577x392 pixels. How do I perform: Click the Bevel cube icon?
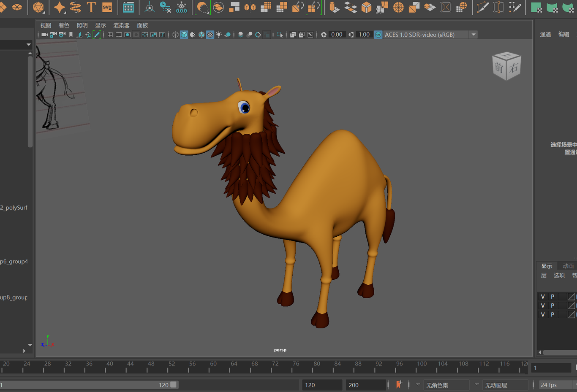pos(366,7)
